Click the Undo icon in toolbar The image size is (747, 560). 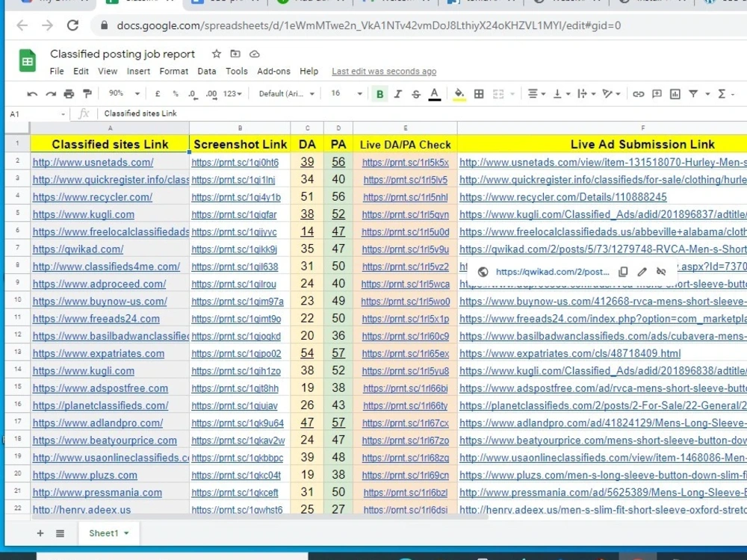(32, 94)
